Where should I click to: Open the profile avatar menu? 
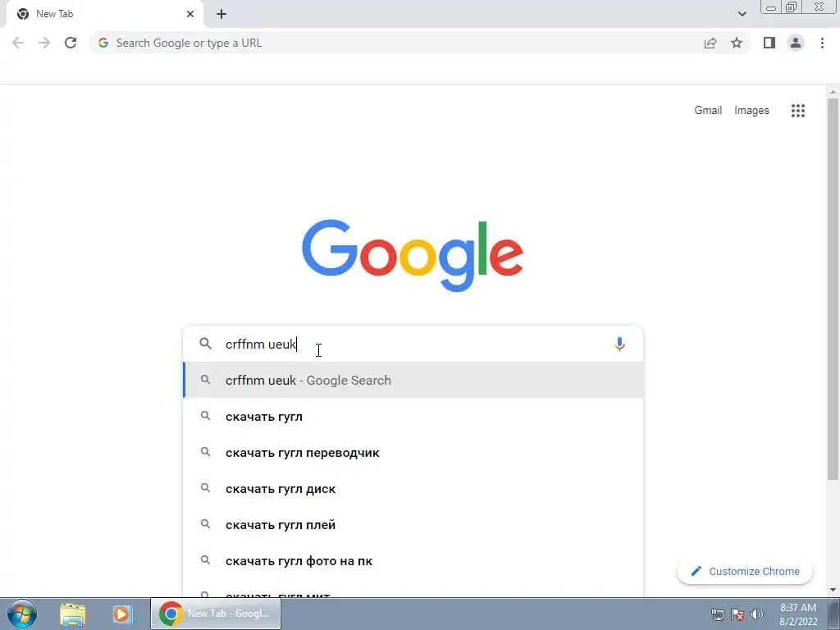796,43
